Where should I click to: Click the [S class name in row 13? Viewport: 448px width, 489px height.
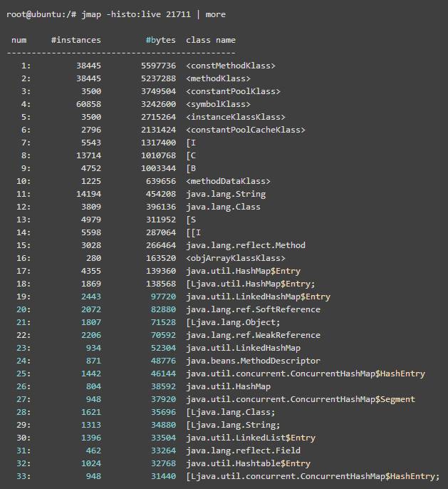191,220
